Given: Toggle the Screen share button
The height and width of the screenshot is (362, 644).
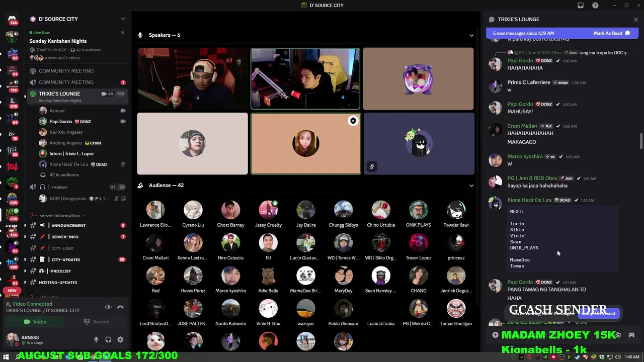Looking at the screenshot, I should 96,322.
